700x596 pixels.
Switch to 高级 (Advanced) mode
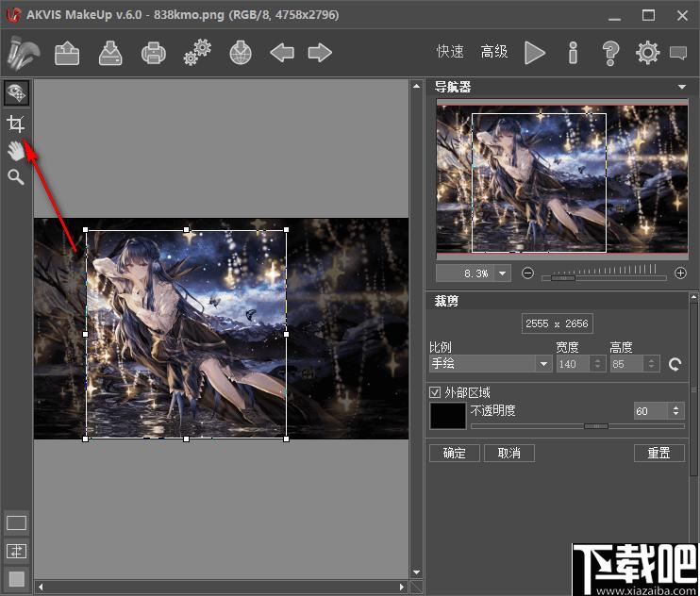pos(493,51)
